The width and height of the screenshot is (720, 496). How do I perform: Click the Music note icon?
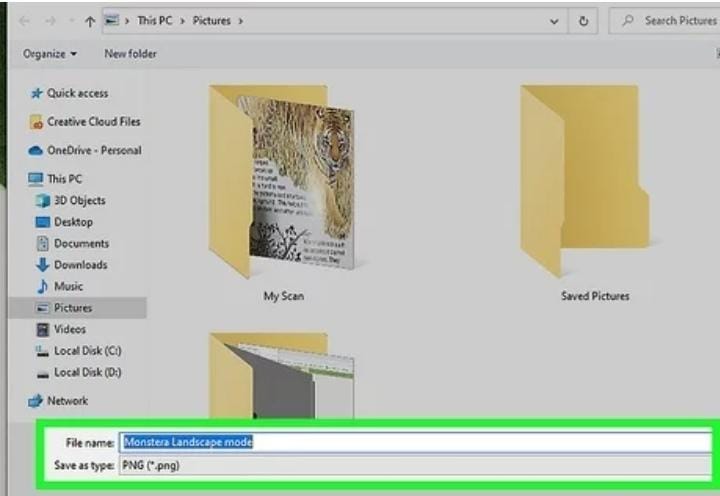pos(42,287)
